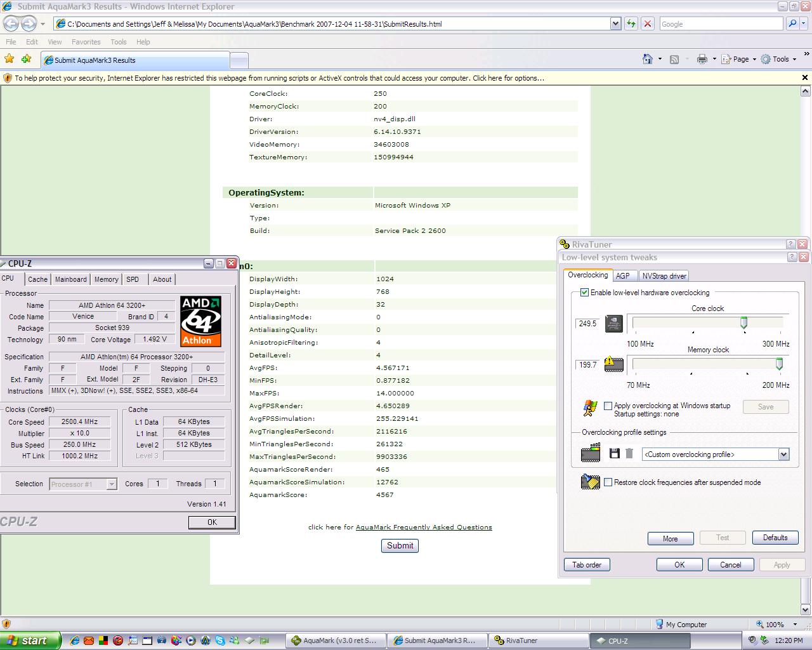Open Favorites Center yellow star icon
Screen dimensions: 812x650
pos(10,59)
